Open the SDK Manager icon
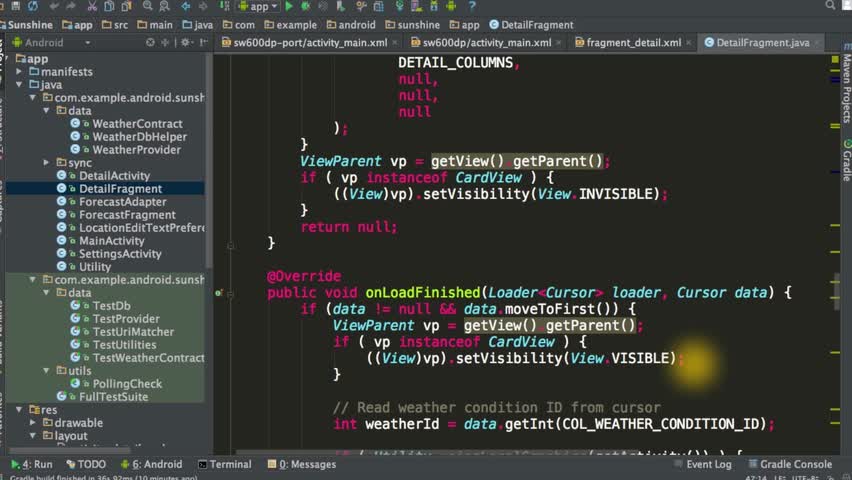The height and width of the screenshot is (480, 852). click(434, 6)
